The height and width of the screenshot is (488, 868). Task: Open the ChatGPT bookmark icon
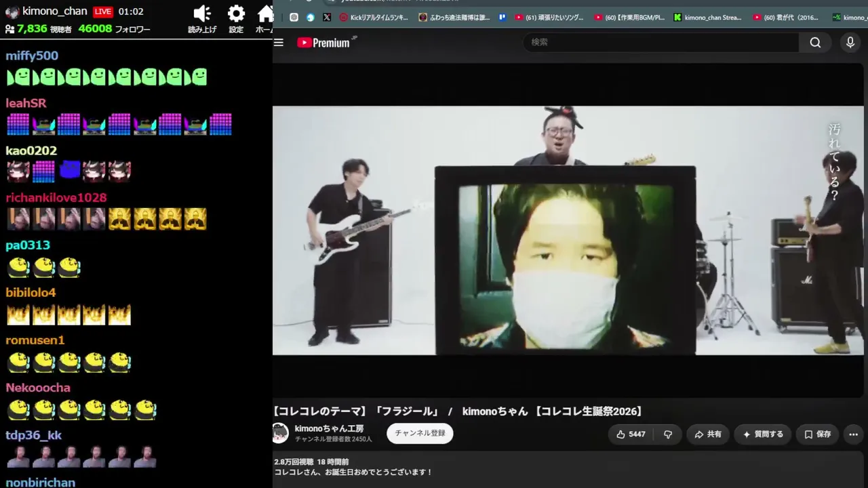[x=294, y=18]
